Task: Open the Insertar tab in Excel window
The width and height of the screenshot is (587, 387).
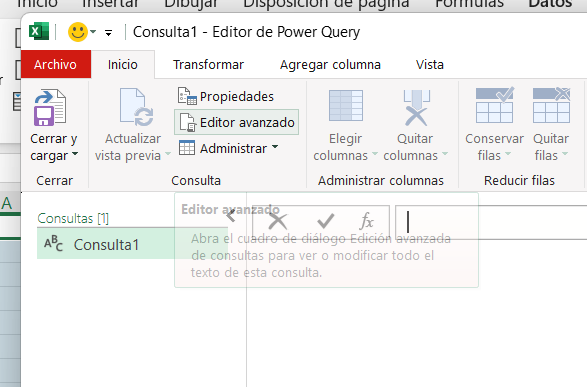Action: pos(110,4)
